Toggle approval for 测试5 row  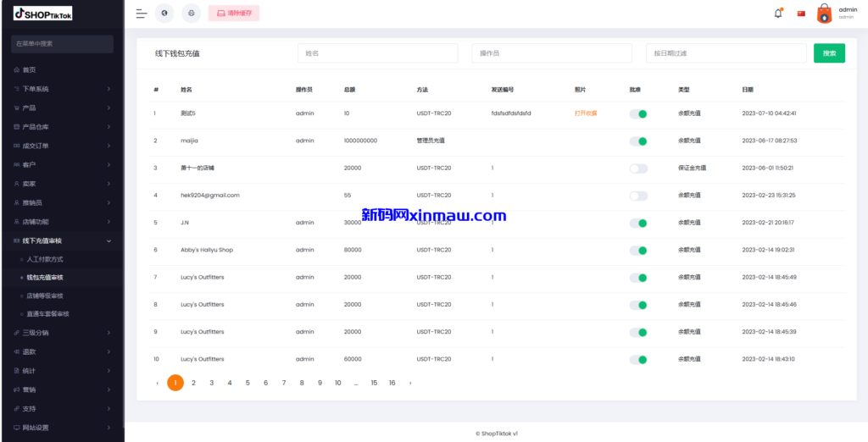[x=638, y=114]
